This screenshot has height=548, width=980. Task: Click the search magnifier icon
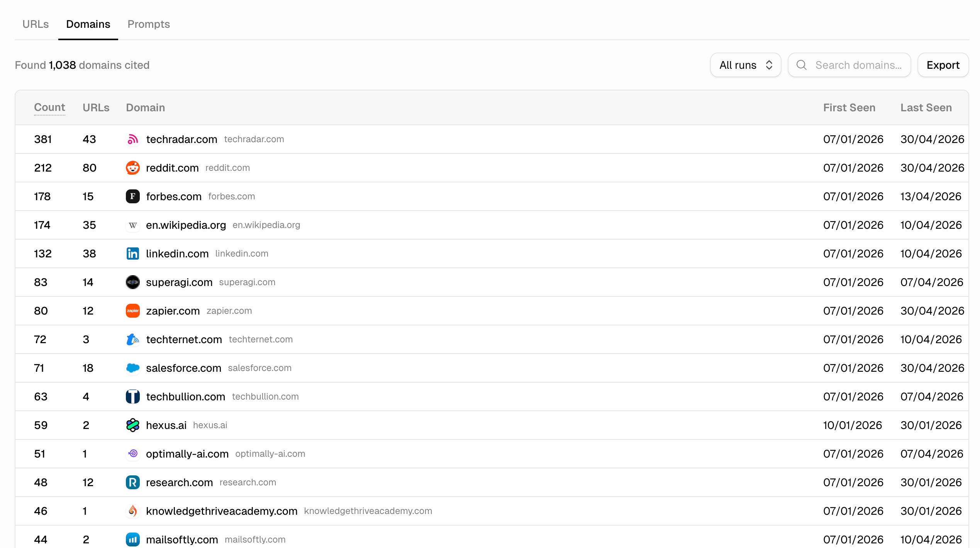coord(802,65)
